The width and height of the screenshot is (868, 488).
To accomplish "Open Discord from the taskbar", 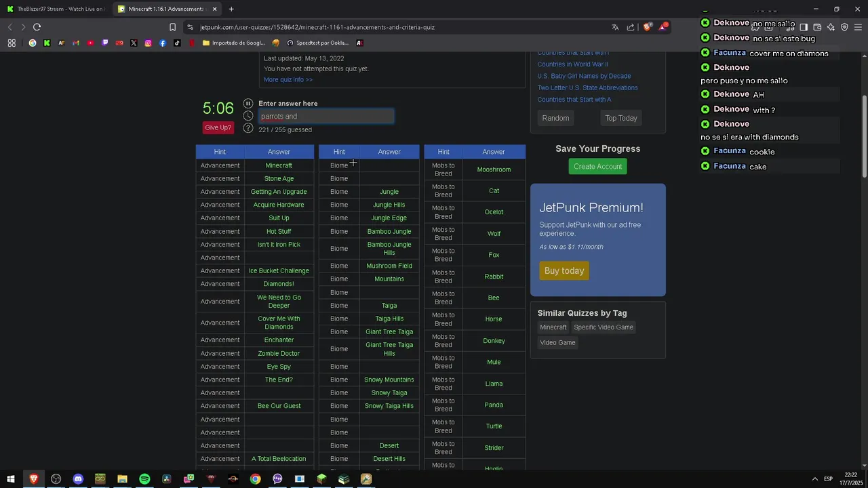I will 78,479.
